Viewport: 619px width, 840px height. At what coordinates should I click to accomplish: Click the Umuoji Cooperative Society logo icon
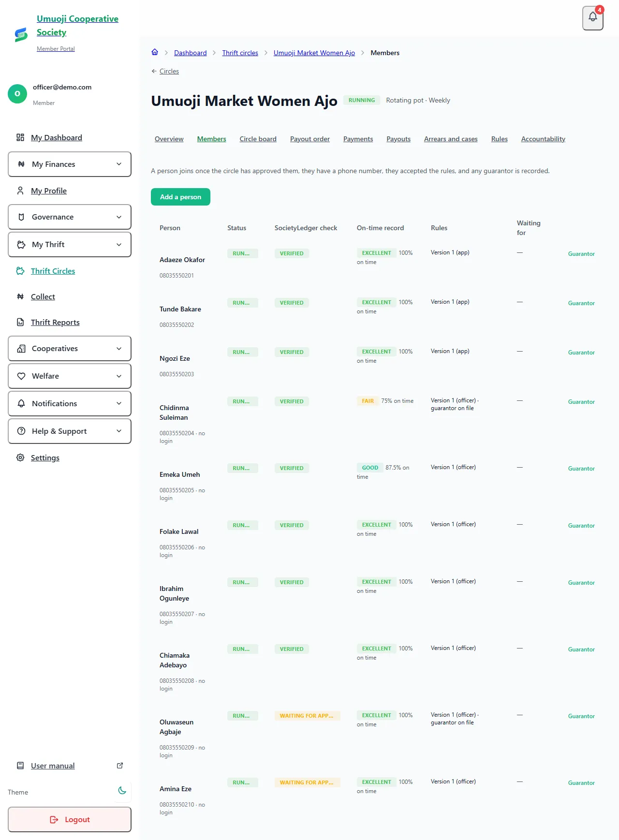click(21, 34)
